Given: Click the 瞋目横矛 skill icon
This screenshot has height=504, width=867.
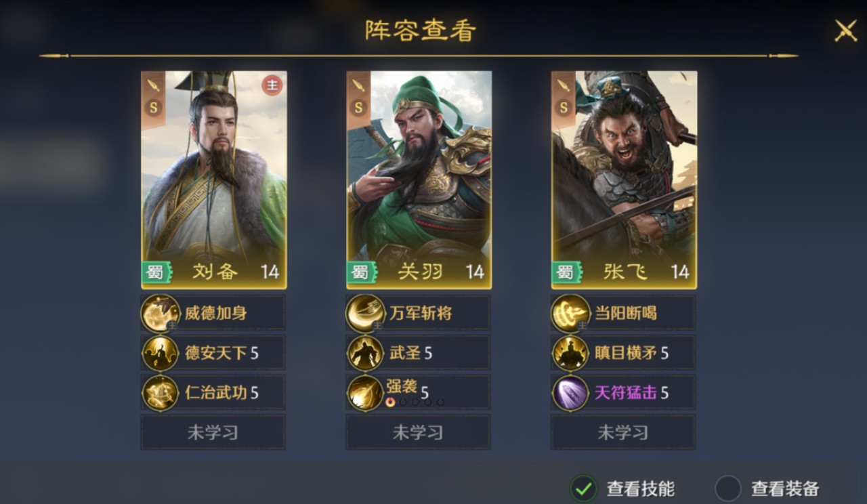Looking at the screenshot, I should [x=570, y=353].
